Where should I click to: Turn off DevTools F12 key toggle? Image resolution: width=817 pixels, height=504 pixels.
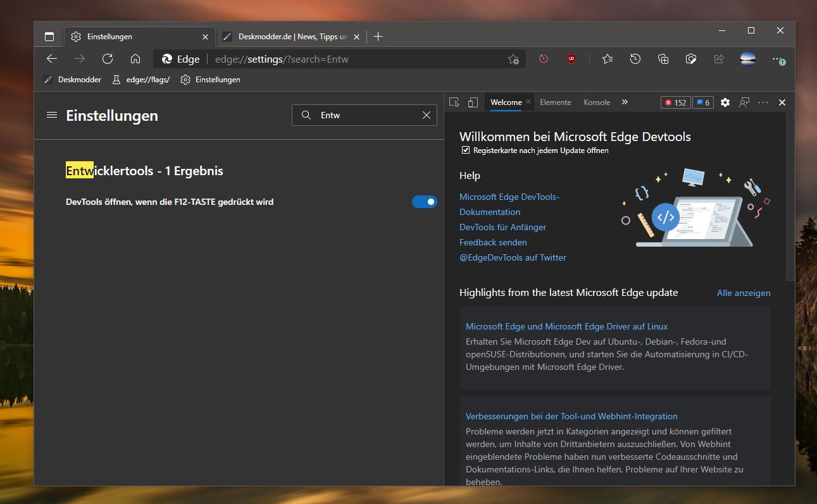click(x=425, y=202)
